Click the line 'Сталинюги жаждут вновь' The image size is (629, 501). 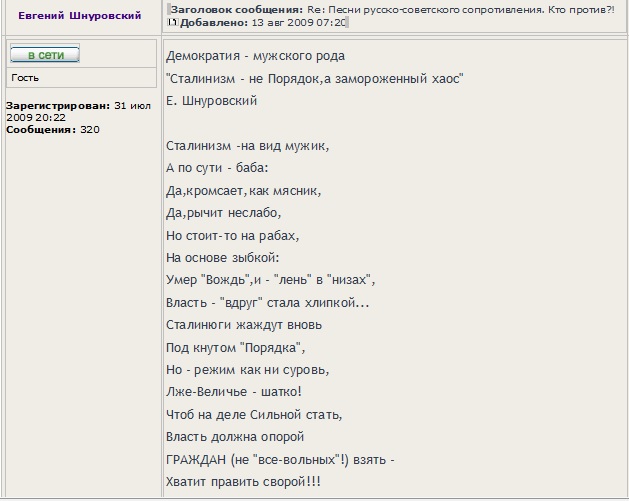point(244,325)
